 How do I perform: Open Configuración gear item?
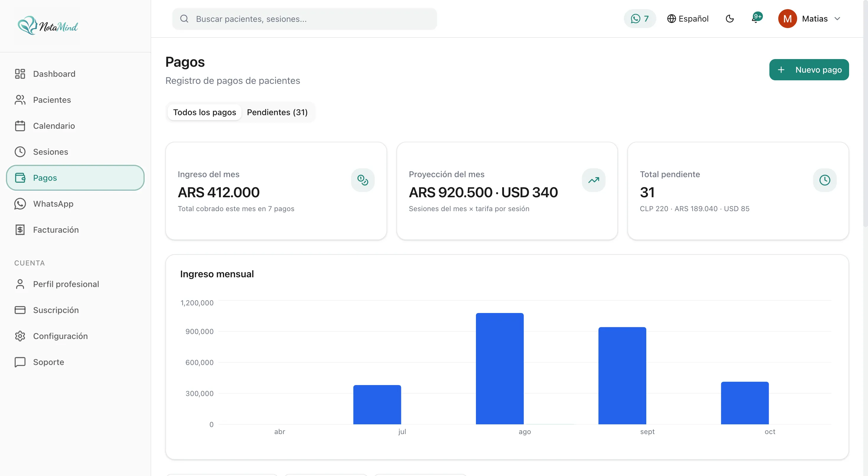[x=75, y=336]
